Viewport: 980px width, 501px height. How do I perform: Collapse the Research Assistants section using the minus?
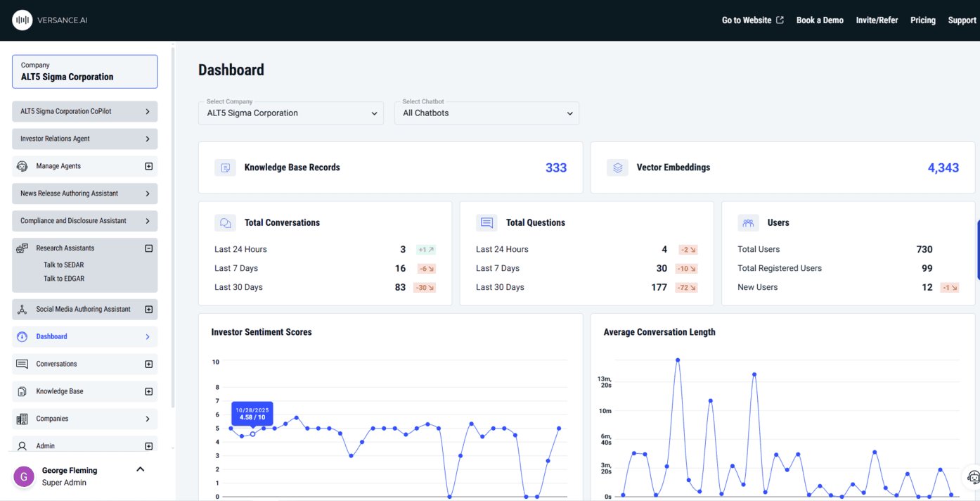(148, 248)
